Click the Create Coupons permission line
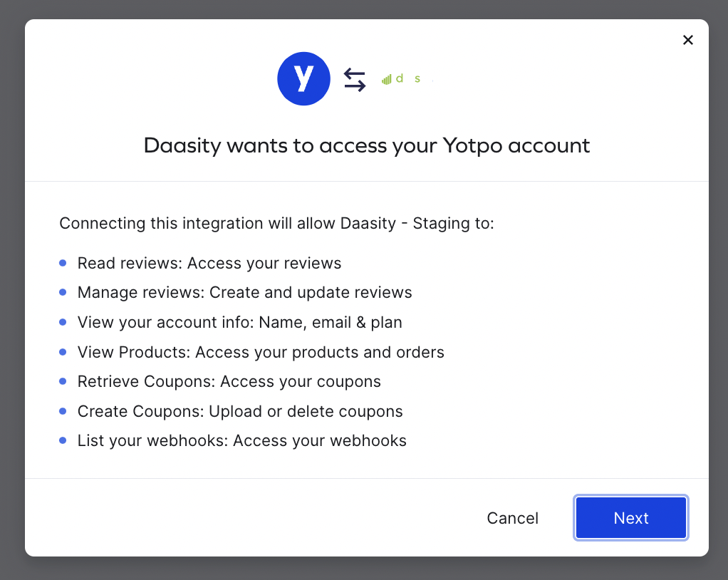The height and width of the screenshot is (580, 728). point(240,412)
